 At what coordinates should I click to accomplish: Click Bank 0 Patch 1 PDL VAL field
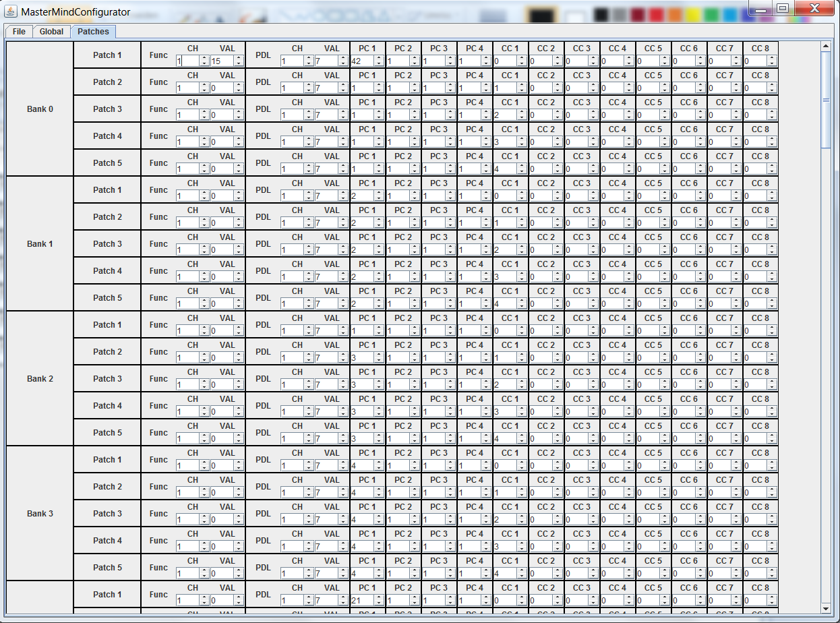[x=327, y=61]
